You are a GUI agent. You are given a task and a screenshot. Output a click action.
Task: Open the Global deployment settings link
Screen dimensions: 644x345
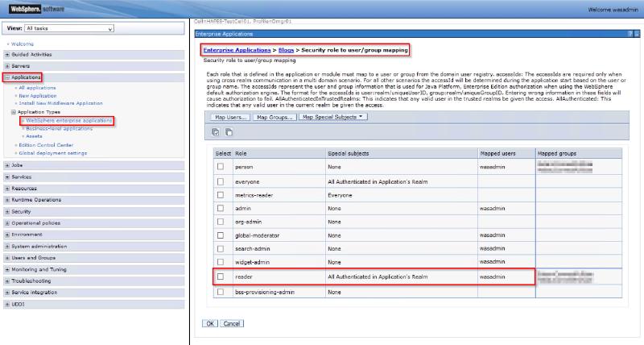[53, 153]
